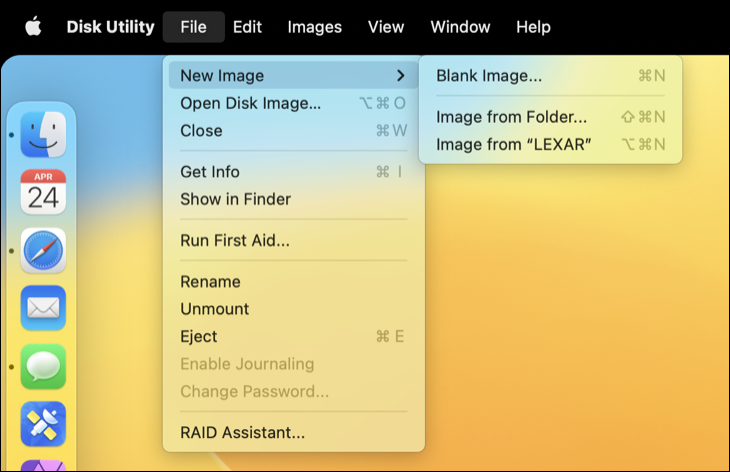Select Unmount menu item
This screenshot has height=472, width=730.
click(x=294, y=309)
